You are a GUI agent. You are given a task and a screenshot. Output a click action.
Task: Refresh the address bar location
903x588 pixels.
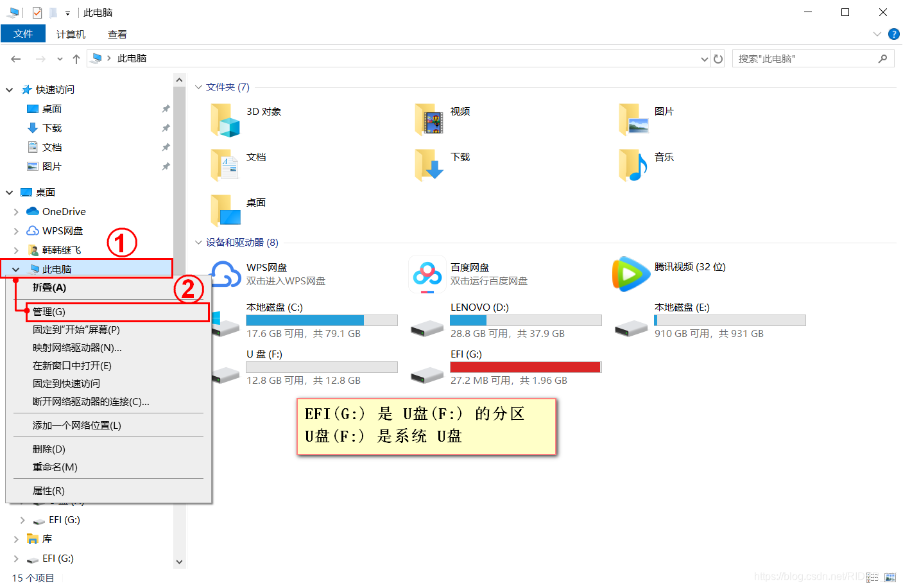[x=719, y=59]
